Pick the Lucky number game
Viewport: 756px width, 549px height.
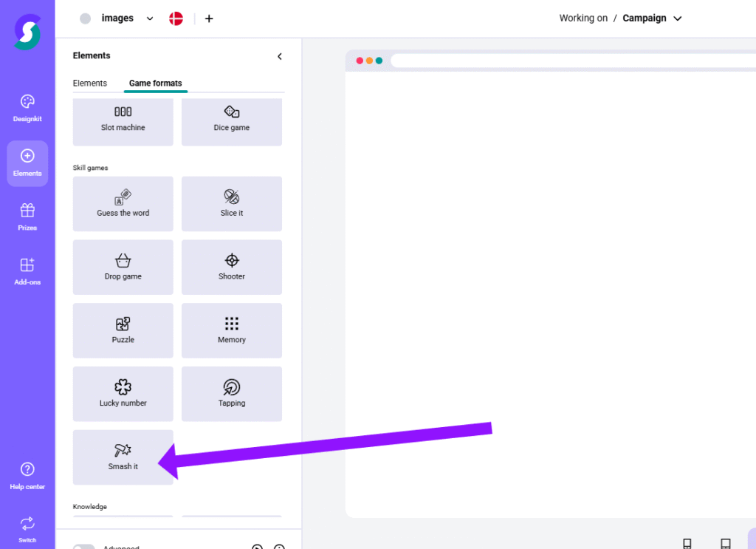(123, 394)
